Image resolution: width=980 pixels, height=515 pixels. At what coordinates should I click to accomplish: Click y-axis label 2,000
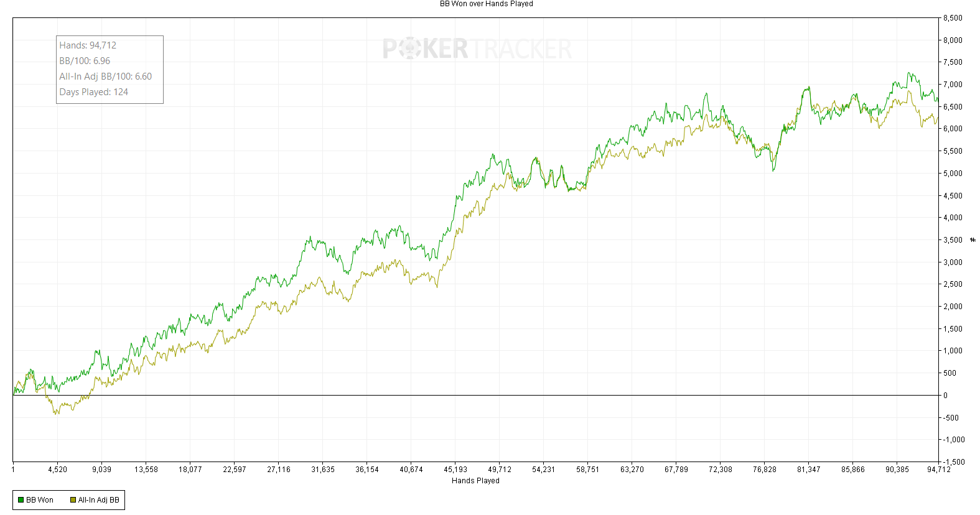(953, 307)
